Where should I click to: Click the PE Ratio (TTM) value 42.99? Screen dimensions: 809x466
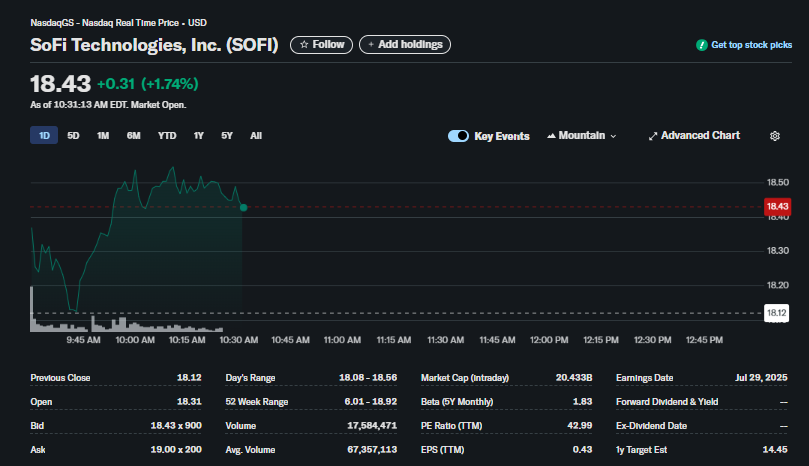pyautogui.click(x=579, y=426)
